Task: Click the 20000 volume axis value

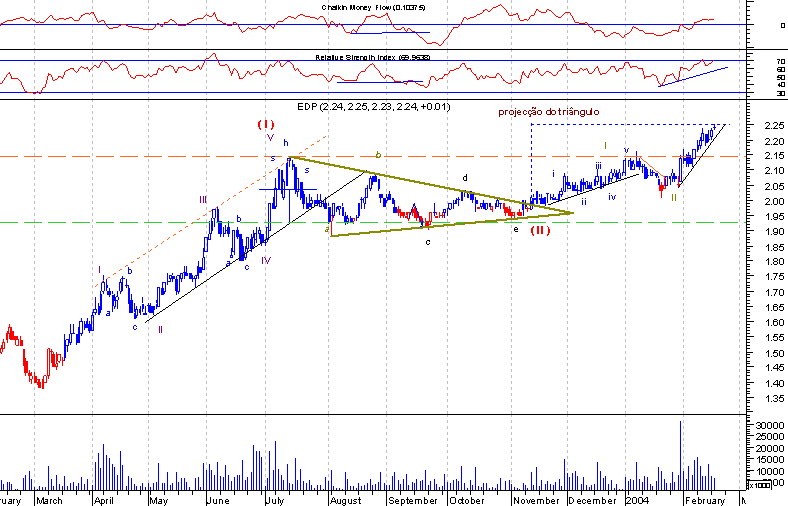Action: [769, 449]
